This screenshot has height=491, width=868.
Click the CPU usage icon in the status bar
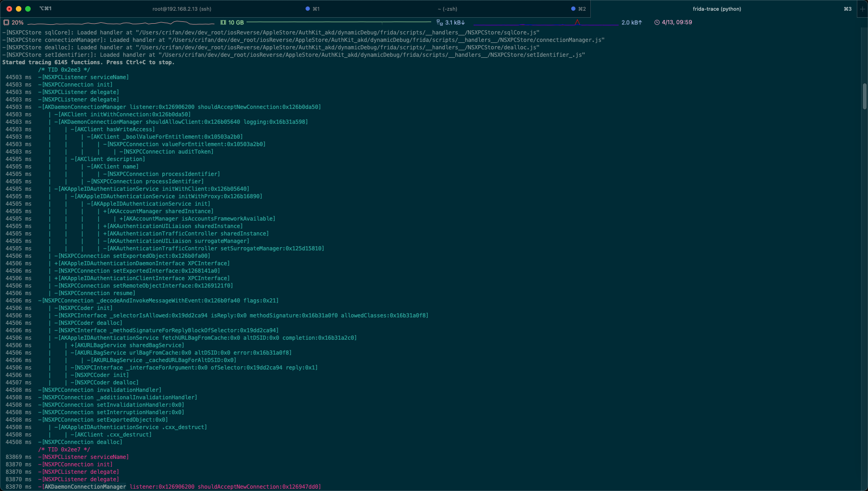coord(6,22)
